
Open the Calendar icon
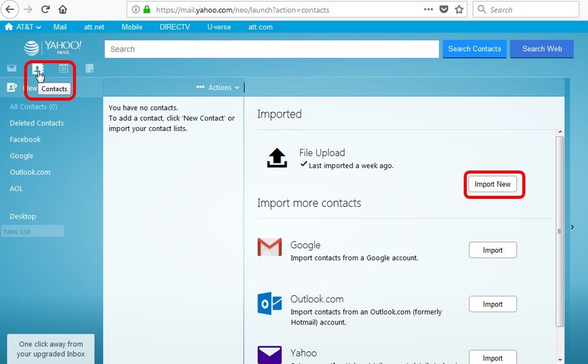pyautogui.click(x=63, y=68)
